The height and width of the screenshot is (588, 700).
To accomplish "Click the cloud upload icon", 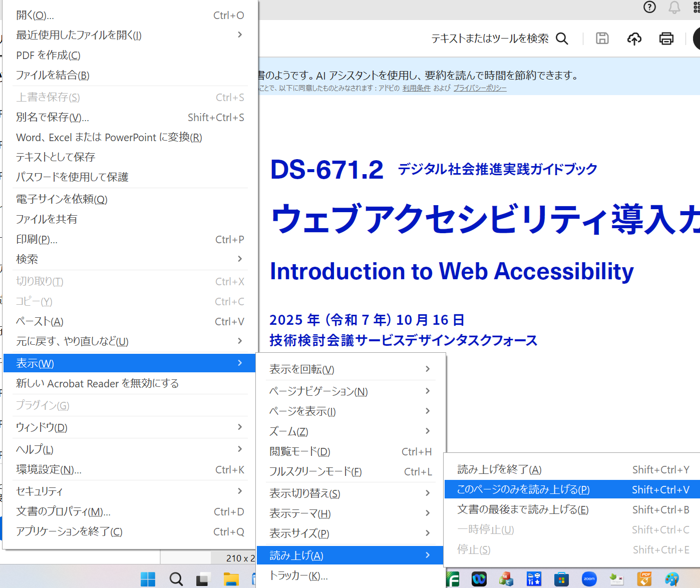I will [x=634, y=39].
